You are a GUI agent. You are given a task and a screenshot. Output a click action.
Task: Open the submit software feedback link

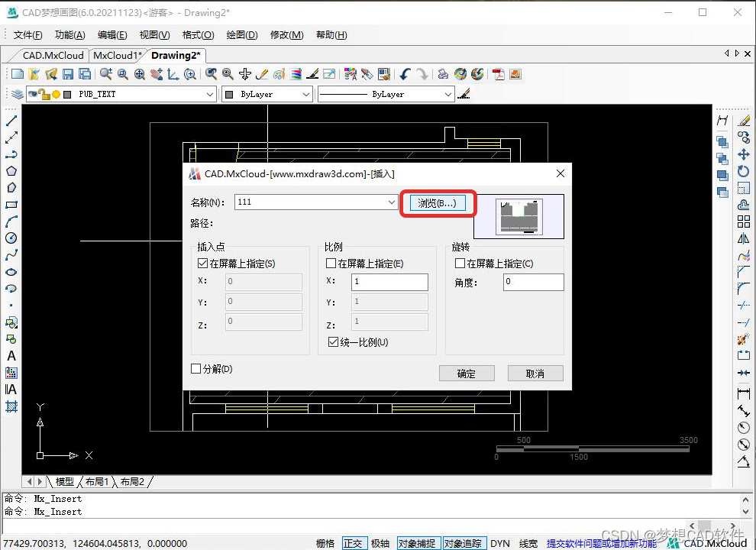601,543
